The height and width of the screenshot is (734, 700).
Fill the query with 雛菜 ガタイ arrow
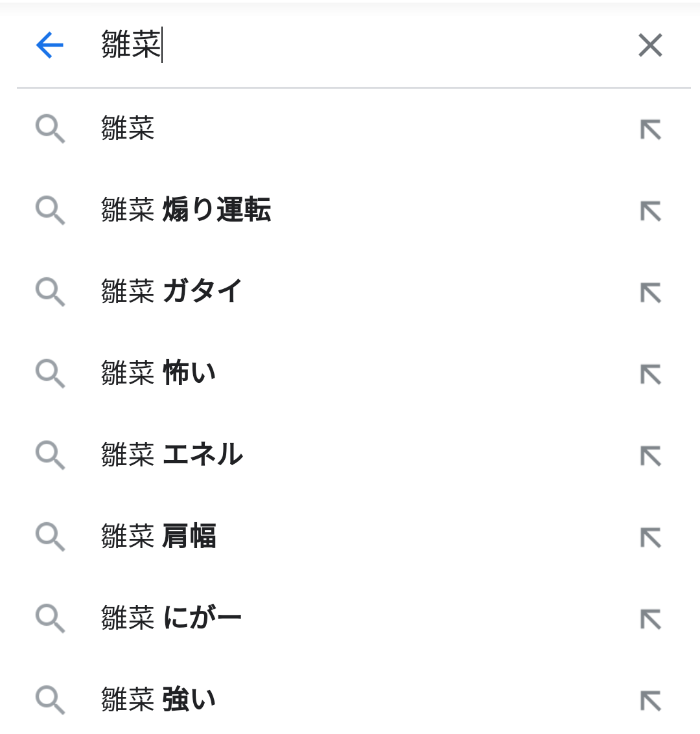coord(650,293)
